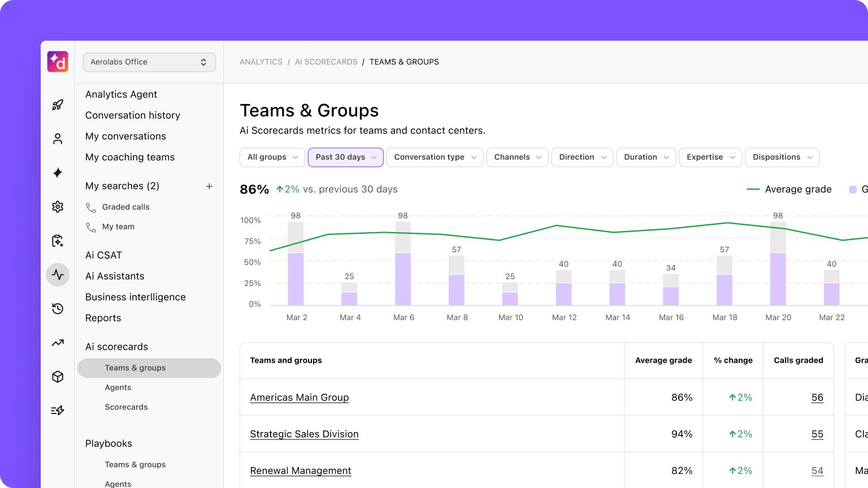This screenshot has width=868, height=488.
Task: Open the Aerolabs Office selector
Action: [149, 62]
